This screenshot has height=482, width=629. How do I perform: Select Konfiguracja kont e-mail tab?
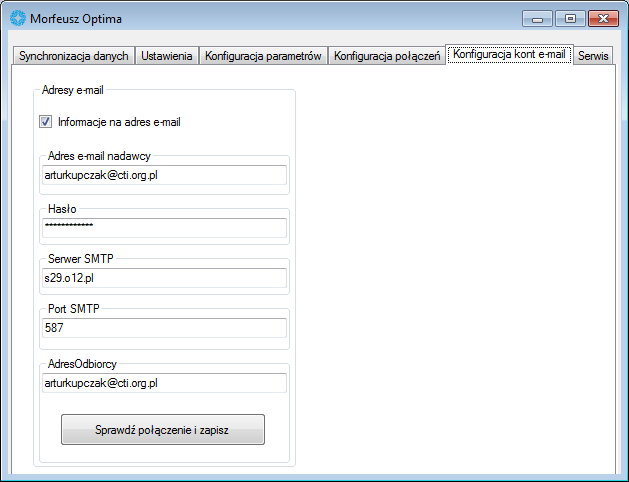click(509, 54)
